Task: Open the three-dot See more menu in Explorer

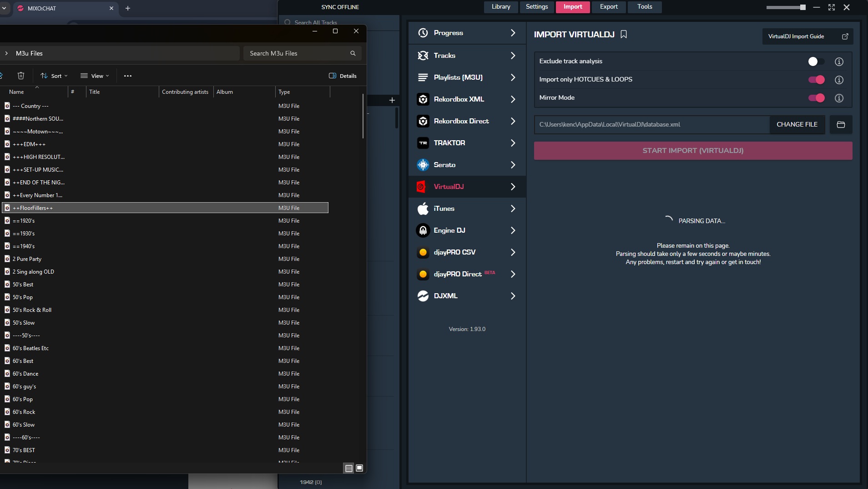Action: click(128, 76)
